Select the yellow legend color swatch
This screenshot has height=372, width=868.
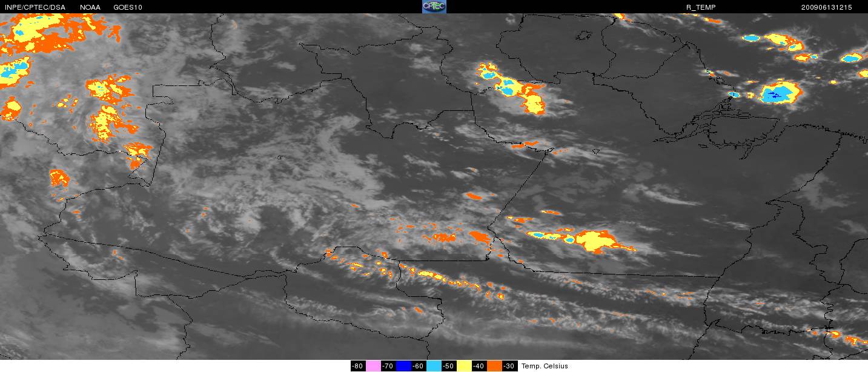click(464, 366)
